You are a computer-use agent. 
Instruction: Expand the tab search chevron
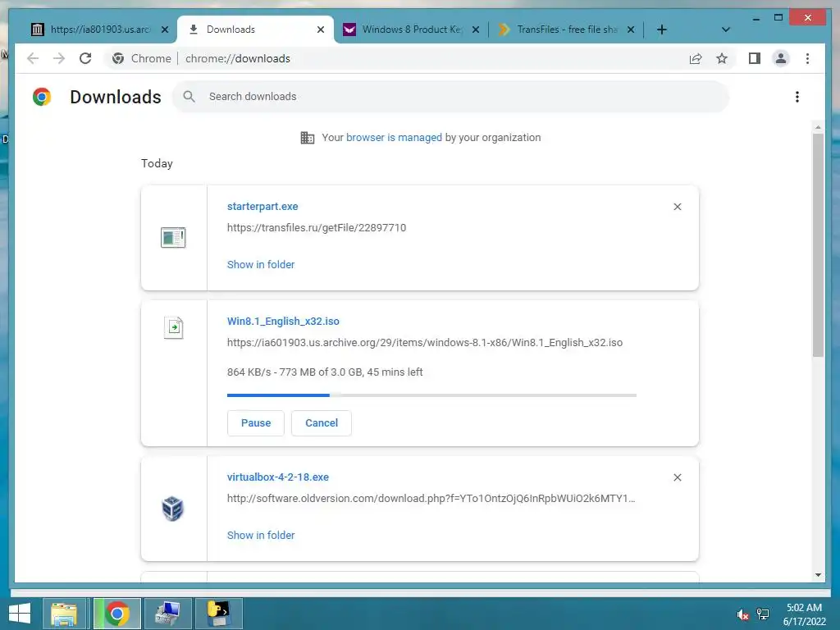(x=725, y=30)
